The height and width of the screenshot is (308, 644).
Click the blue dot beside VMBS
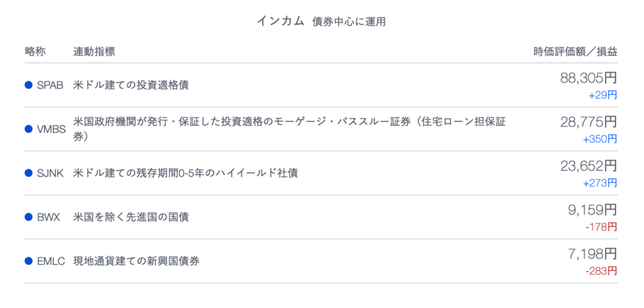(x=28, y=129)
